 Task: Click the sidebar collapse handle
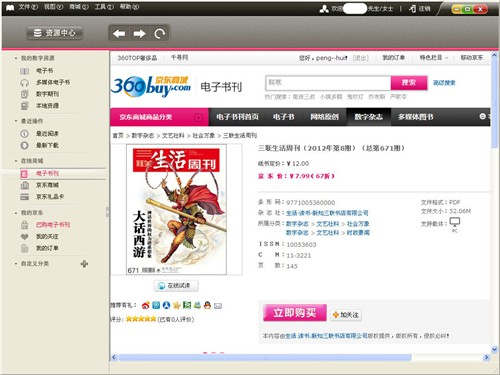click(107, 212)
